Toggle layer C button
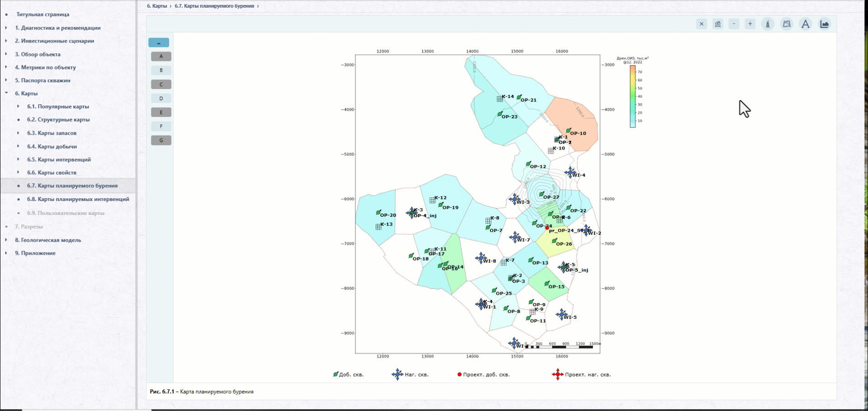 coord(161,84)
